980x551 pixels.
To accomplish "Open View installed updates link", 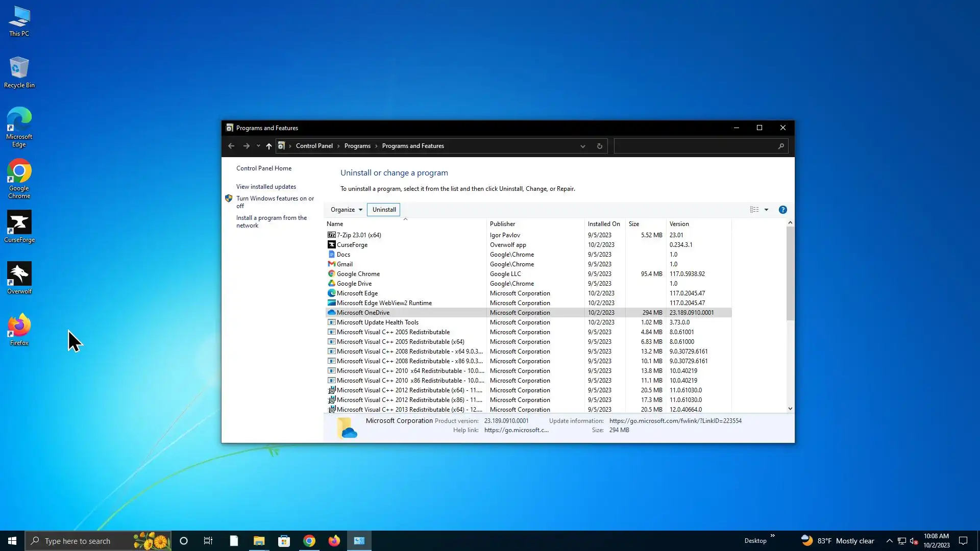I will coord(266,187).
